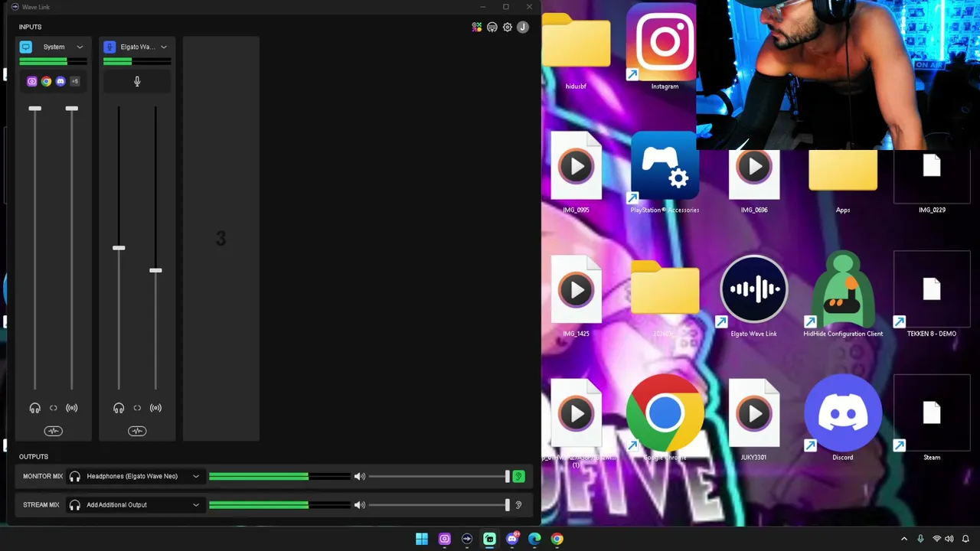Open Microsoft Edge from the taskbar
The image size is (980, 551).
[534, 540]
